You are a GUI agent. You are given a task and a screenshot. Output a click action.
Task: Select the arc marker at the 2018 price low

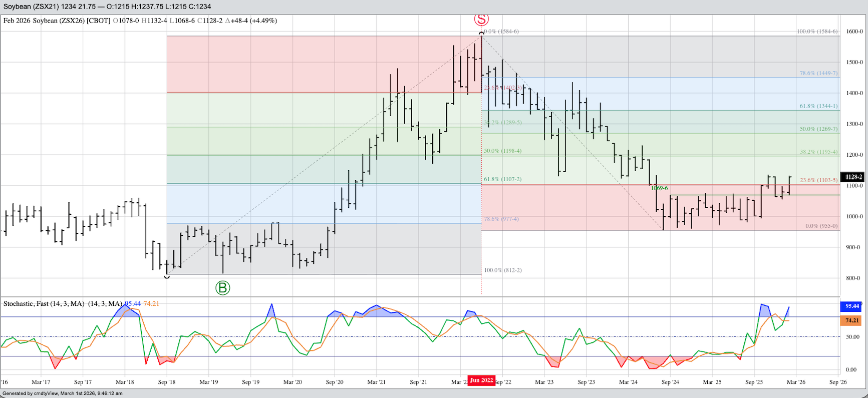(167, 276)
